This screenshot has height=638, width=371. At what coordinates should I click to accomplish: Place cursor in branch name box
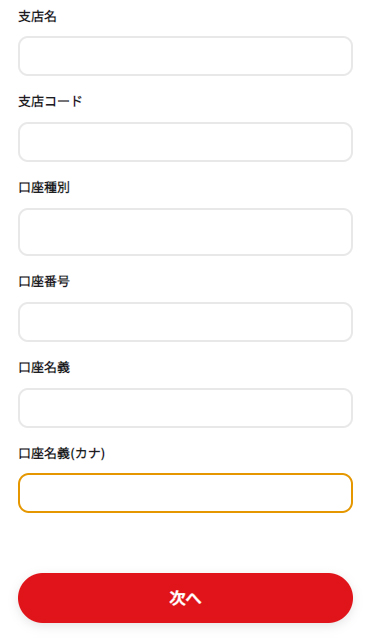[185, 56]
